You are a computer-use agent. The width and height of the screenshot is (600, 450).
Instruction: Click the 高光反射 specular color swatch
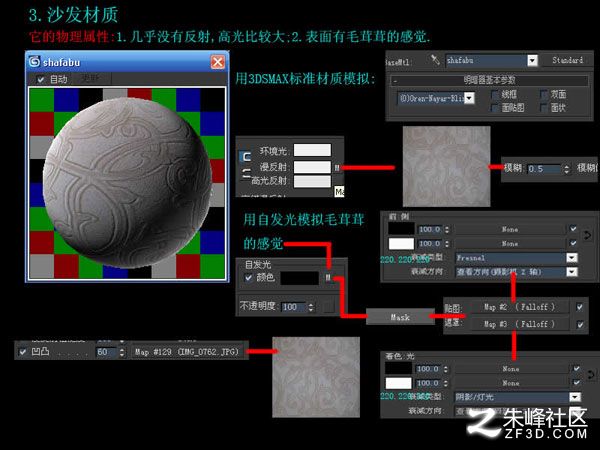click(312, 181)
